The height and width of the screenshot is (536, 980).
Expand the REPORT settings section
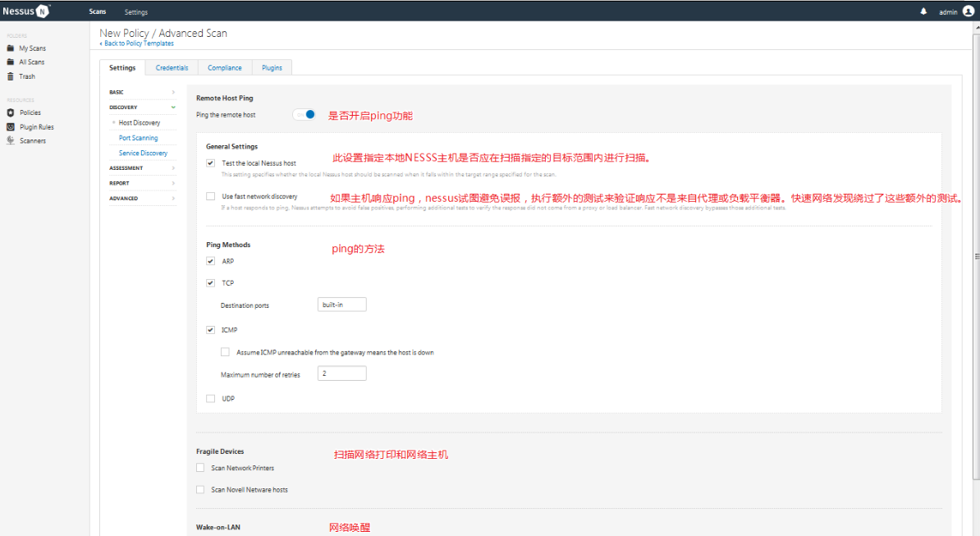coord(143,183)
